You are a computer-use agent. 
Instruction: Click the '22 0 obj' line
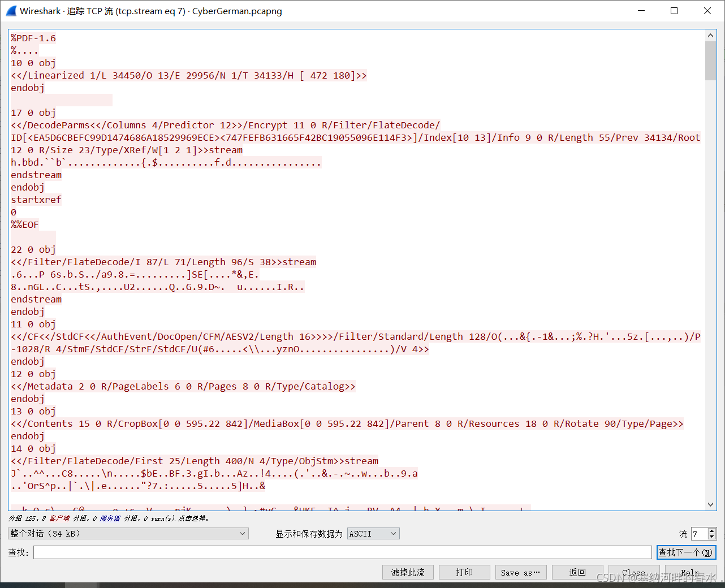pos(33,249)
